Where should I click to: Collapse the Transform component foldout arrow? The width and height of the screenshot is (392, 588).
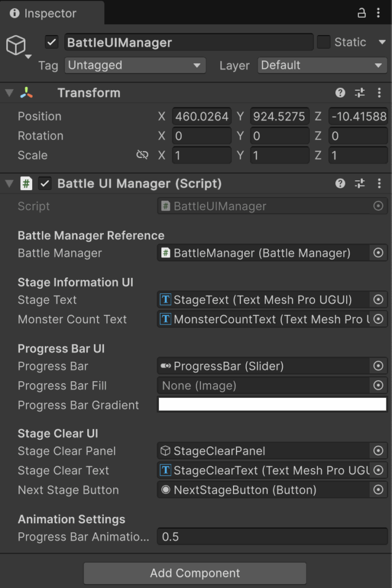(x=9, y=92)
